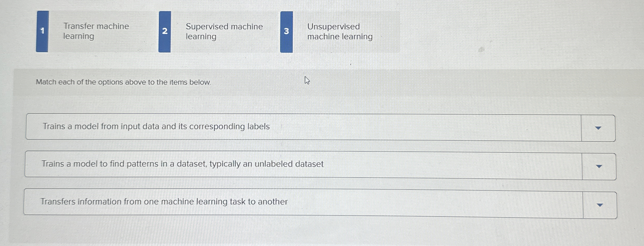Click the blue badge numbered 2

click(x=165, y=31)
